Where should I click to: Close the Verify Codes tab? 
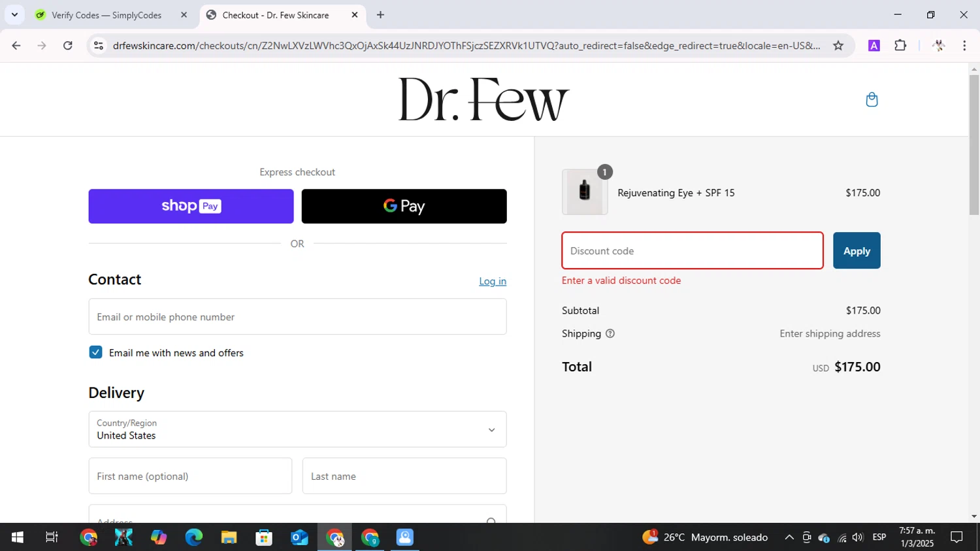(x=184, y=14)
